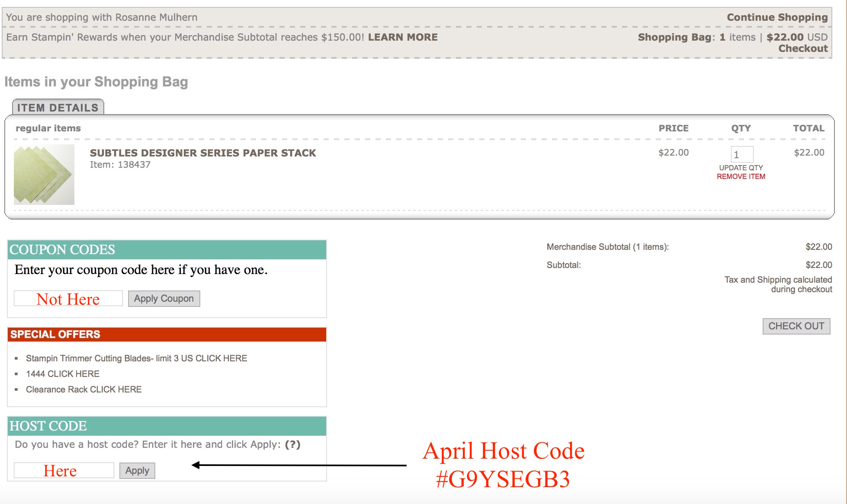Screen dimensions: 847x504
Task: Click the bullet icon beside Clearance Rack
Action: pos(16,389)
